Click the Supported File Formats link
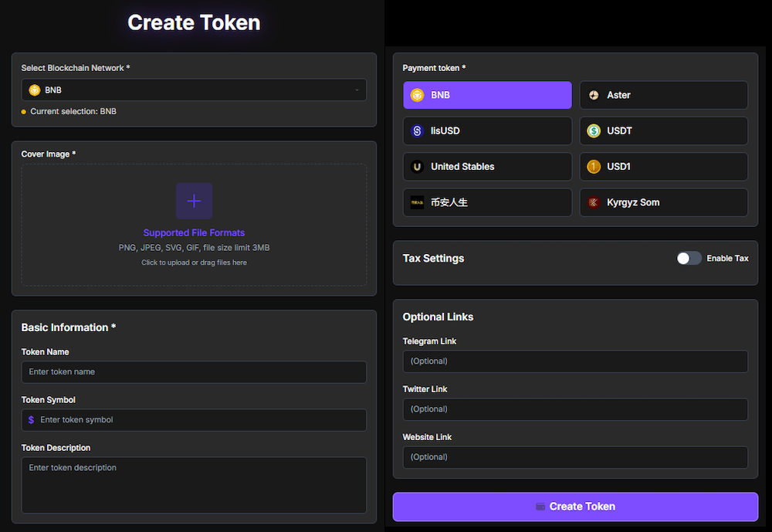 (x=194, y=232)
